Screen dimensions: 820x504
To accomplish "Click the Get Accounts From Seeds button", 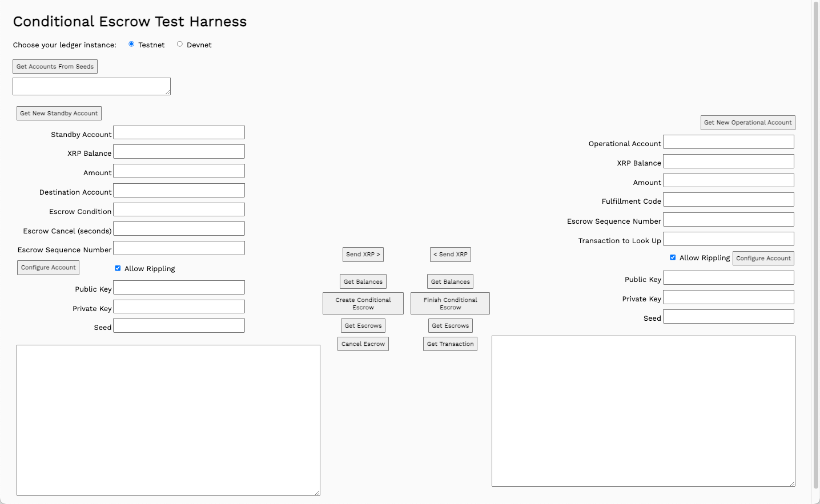I will pos(54,66).
